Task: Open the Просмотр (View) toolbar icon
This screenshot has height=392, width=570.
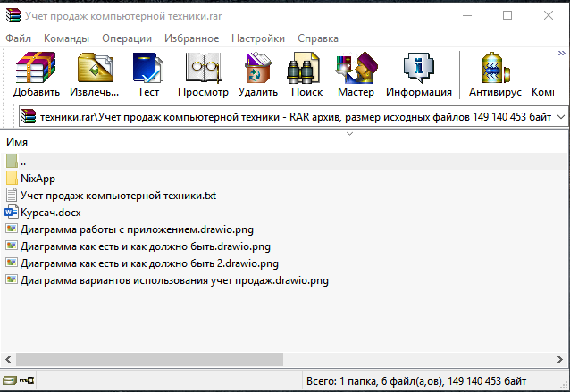Action: tap(203, 73)
